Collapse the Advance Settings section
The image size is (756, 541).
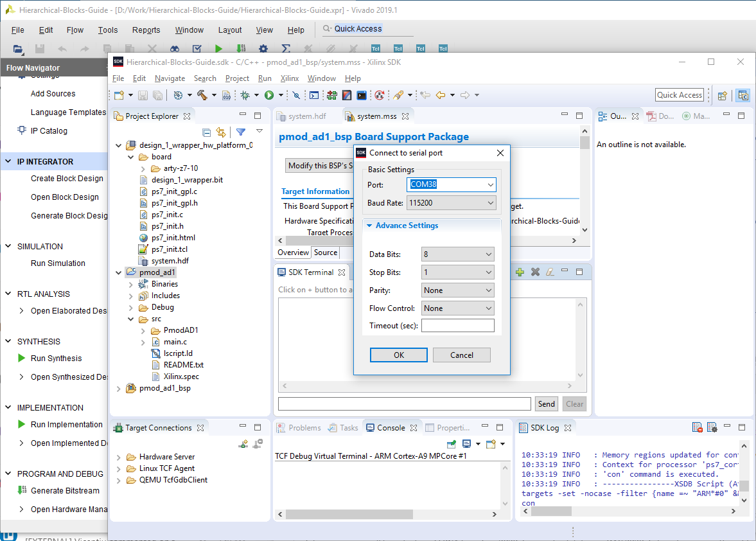click(x=369, y=226)
